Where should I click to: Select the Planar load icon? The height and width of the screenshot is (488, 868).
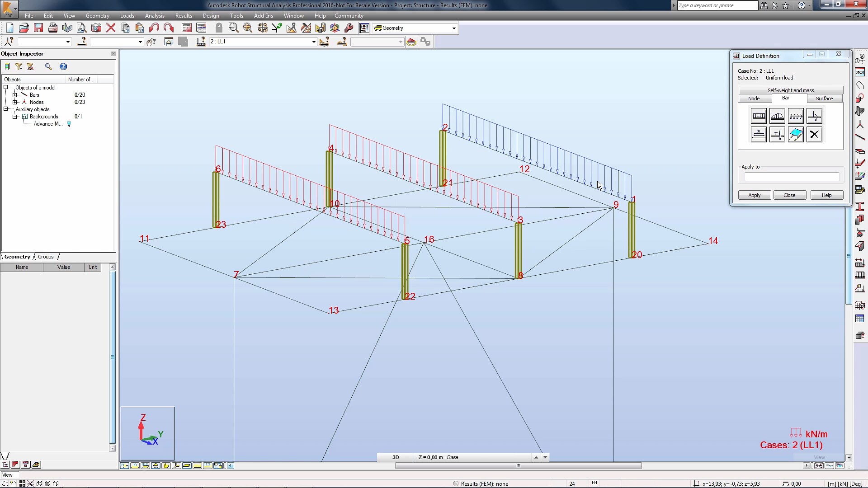pyautogui.click(x=796, y=135)
